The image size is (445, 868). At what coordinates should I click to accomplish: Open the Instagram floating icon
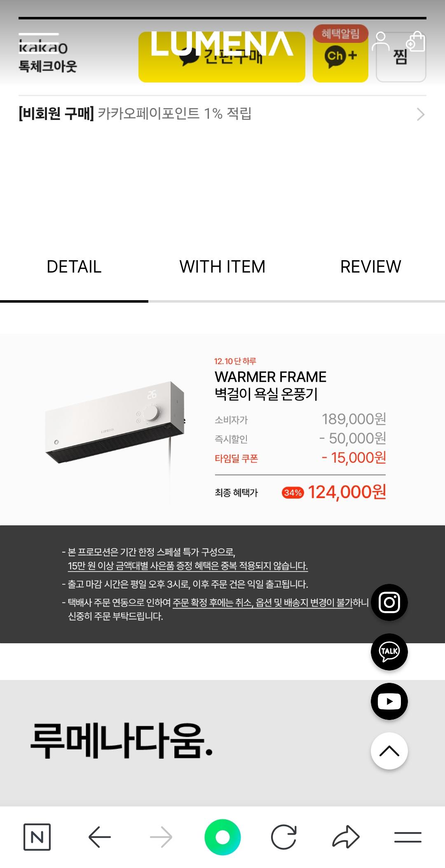tap(389, 602)
